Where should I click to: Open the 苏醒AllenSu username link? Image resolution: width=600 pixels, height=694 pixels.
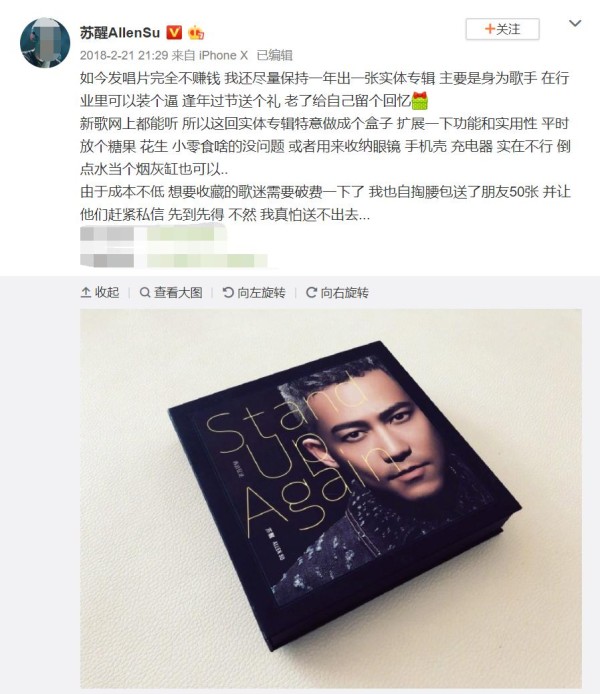point(120,33)
